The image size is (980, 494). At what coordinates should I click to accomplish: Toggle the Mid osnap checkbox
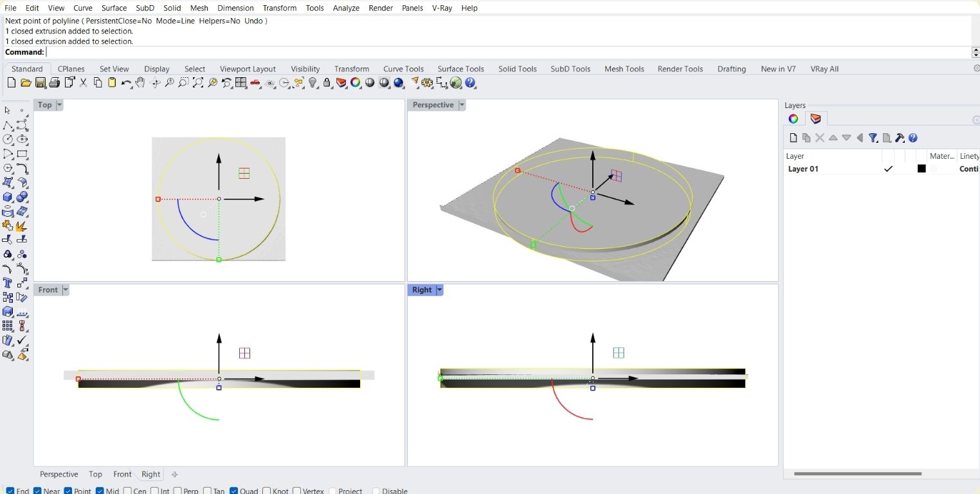[x=100, y=491]
